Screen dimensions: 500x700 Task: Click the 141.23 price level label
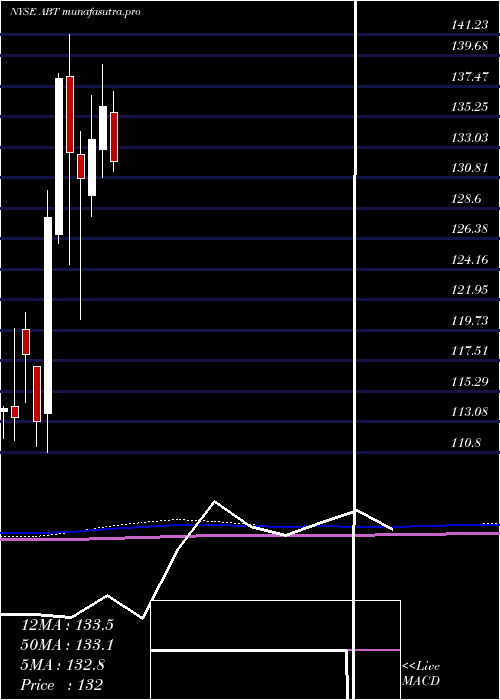470,26
